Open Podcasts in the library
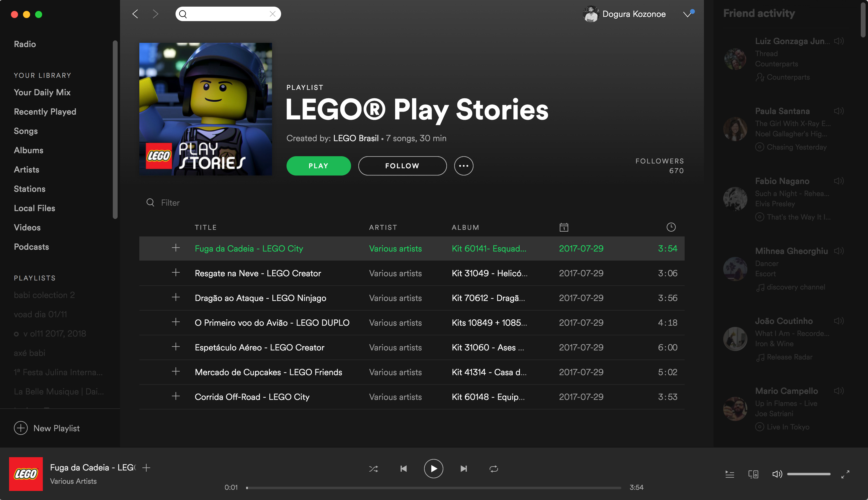Image resolution: width=868 pixels, height=500 pixels. coord(31,247)
